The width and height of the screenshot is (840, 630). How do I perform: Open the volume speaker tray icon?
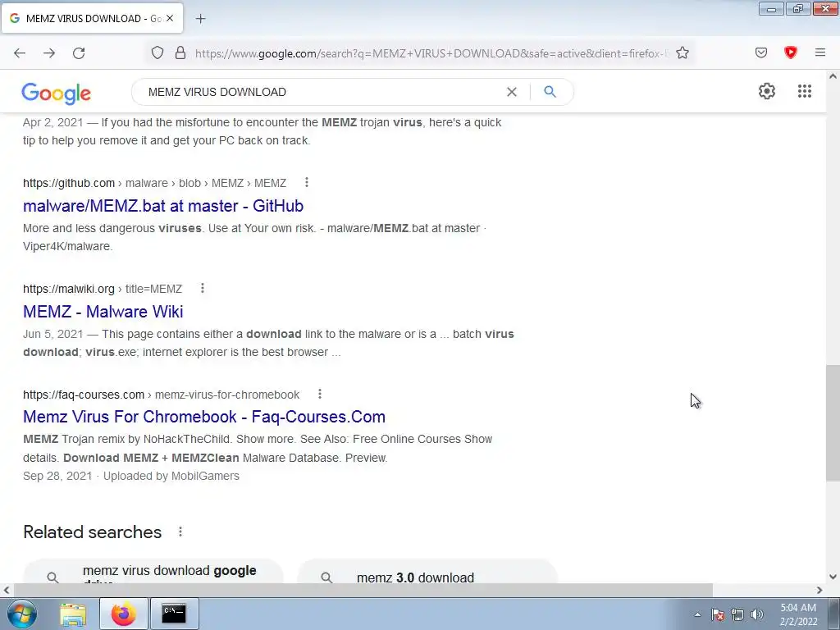(x=757, y=614)
